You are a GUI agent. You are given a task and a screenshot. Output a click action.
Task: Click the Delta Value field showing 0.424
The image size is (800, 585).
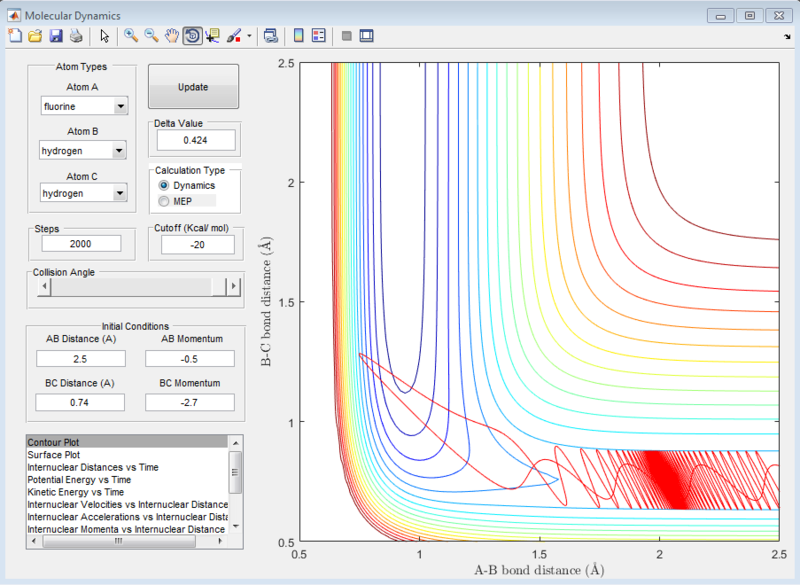click(x=196, y=140)
